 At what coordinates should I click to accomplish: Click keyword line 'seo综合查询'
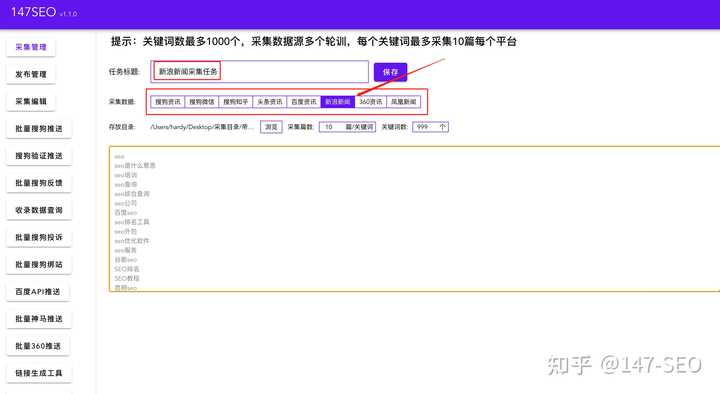point(132,194)
